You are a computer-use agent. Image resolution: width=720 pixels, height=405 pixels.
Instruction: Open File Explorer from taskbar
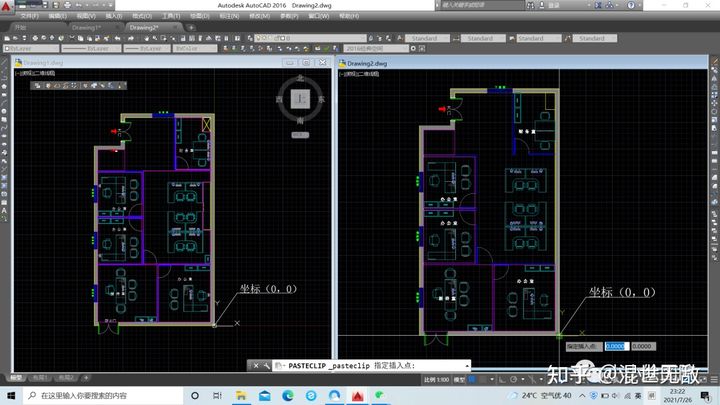[x=241, y=395]
